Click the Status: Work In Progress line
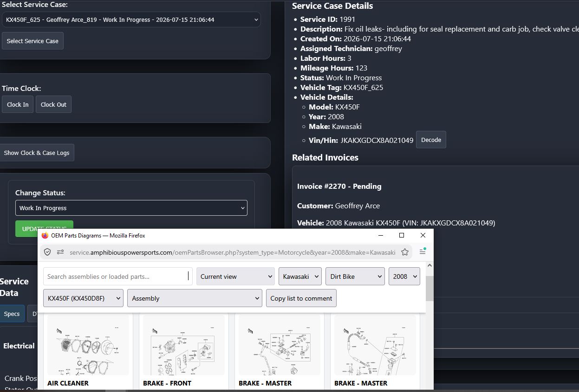This screenshot has height=392, width=579. pyautogui.click(x=341, y=77)
